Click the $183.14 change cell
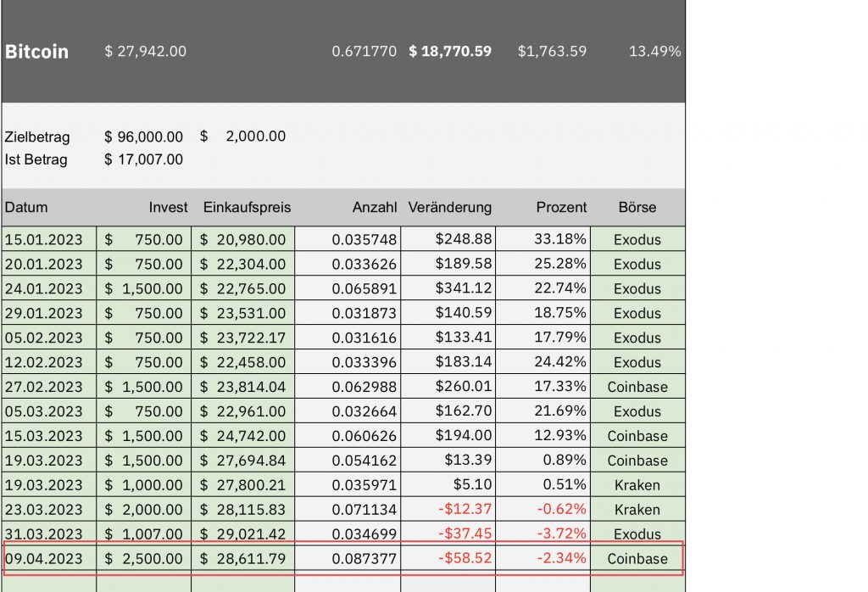The height and width of the screenshot is (592, 868). coord(448,362)
